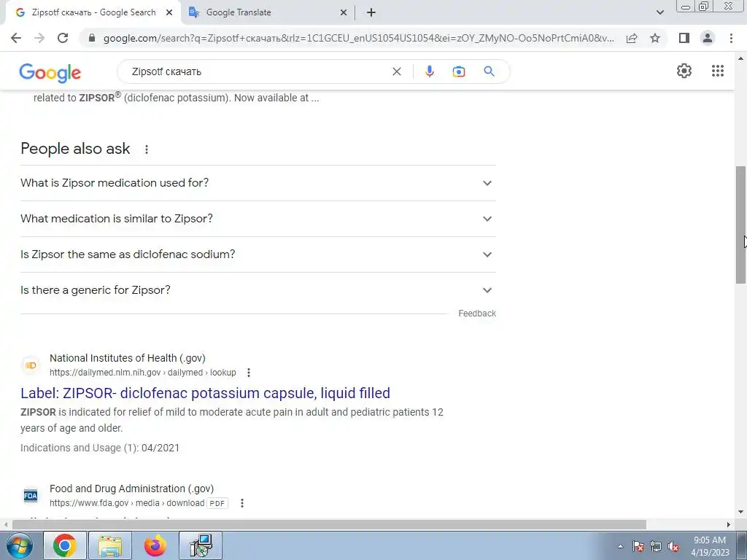Submit search with magnifier icon

click(489, 71)
